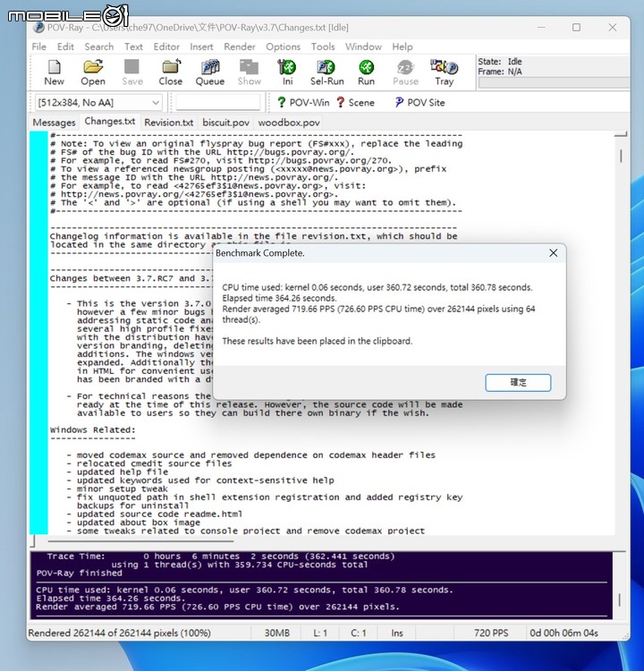Image resolution: width=644 pixels, height=671 pixels.
Task: Click the Sel-Run toolbar icon
Action: [327, 72]
